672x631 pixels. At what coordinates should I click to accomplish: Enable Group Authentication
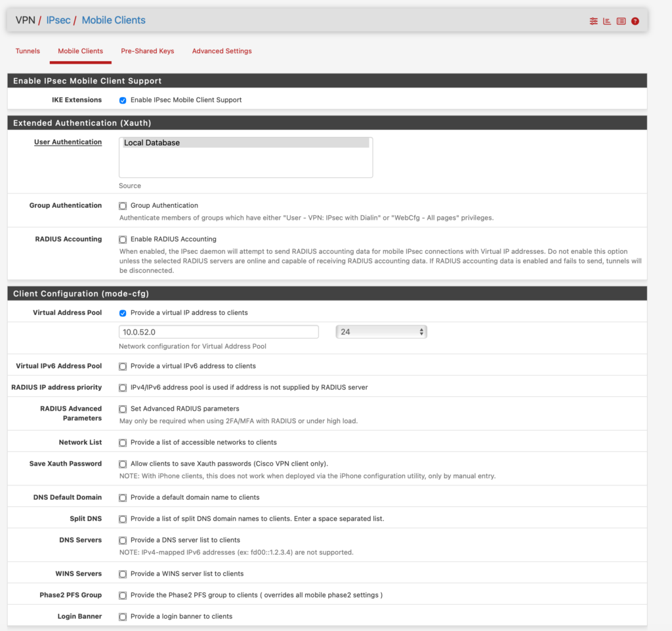(x=123, y=205)
